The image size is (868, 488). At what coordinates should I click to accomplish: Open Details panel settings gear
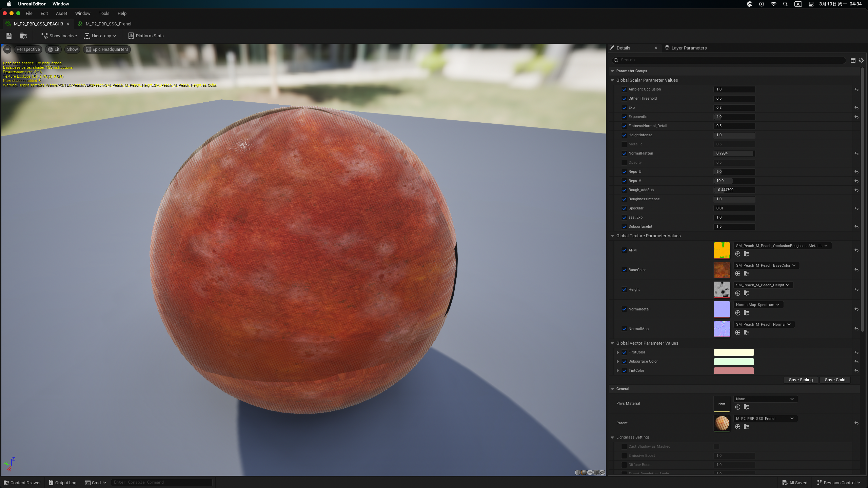[x=861, y=60]
